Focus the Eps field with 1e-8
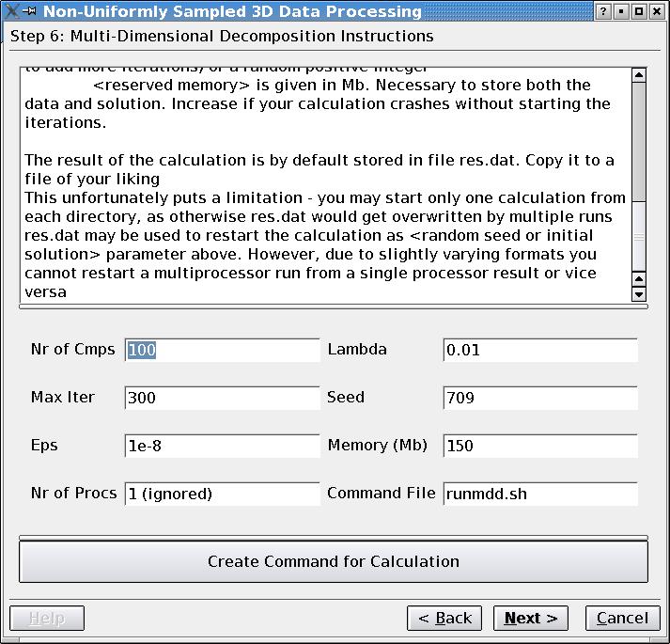This screenshot has height=644, width=670. tap(222, 446)
